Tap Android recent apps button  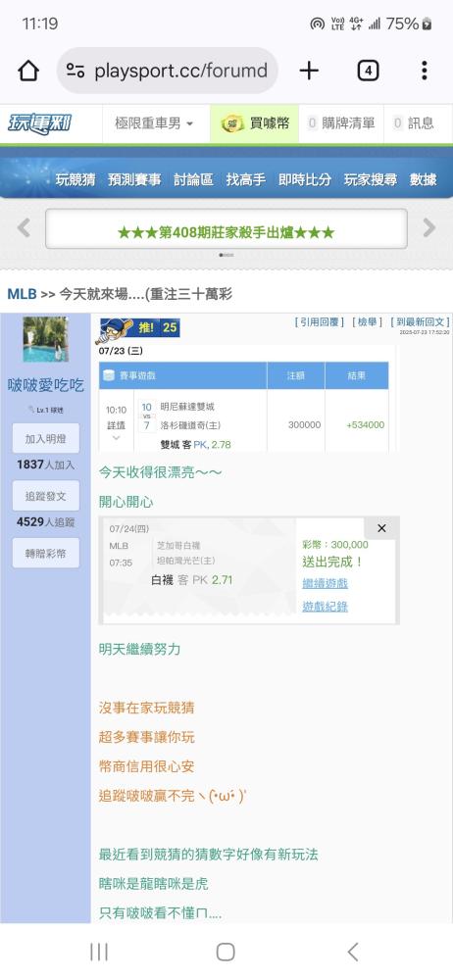point(99,952)
